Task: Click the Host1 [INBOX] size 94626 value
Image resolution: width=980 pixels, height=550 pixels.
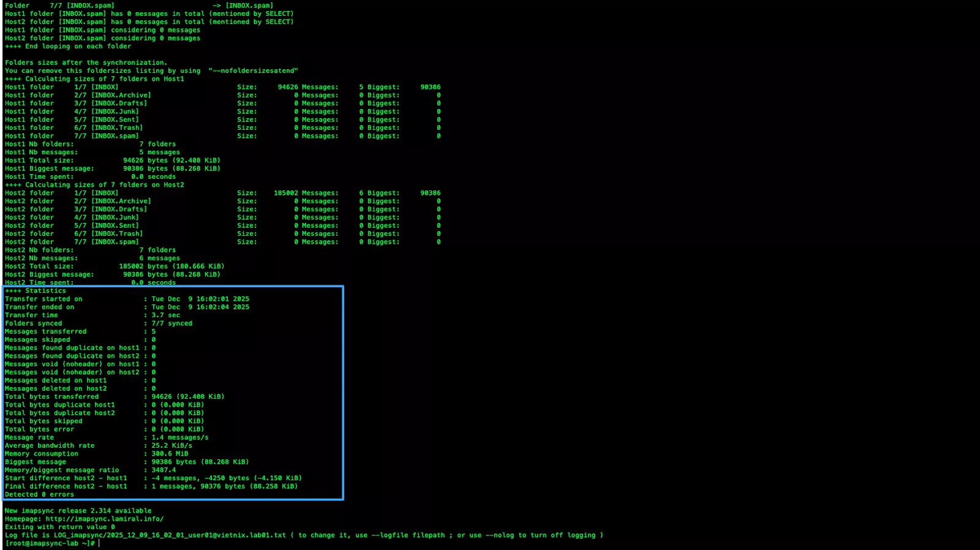Action: coord(288,87)
